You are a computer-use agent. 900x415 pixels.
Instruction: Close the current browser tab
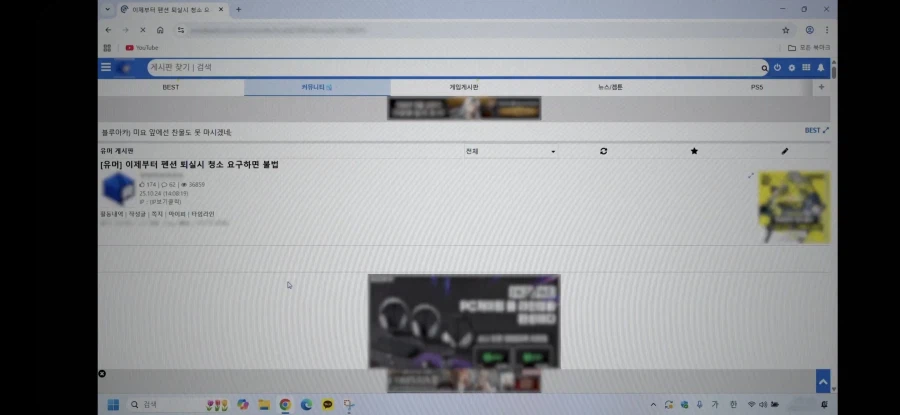223,9
